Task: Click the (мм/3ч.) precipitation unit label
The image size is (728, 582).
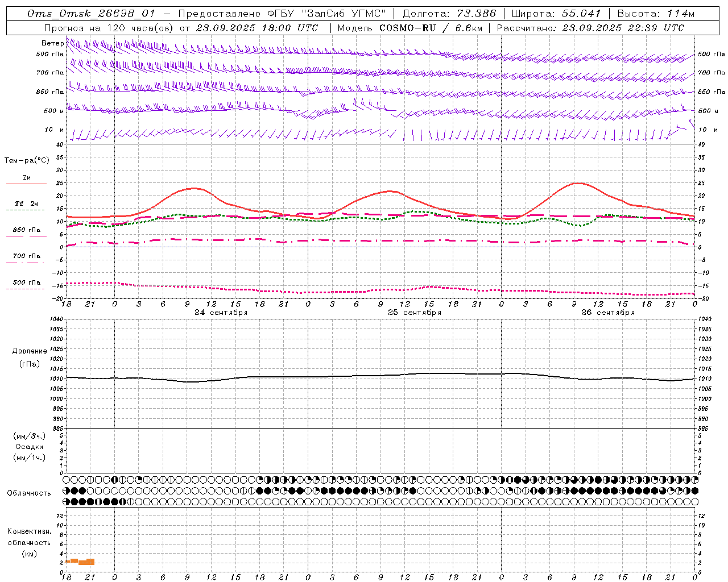Action: (x=30, y=436)
